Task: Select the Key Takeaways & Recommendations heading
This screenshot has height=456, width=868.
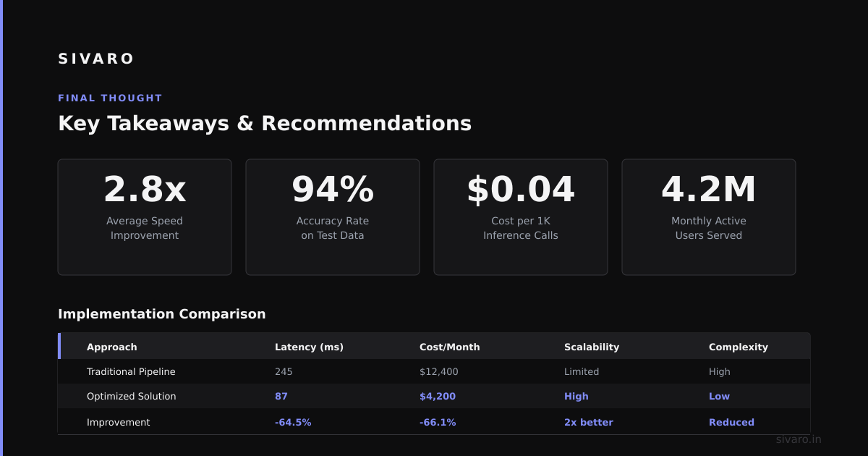Action: tap(265, 123)
